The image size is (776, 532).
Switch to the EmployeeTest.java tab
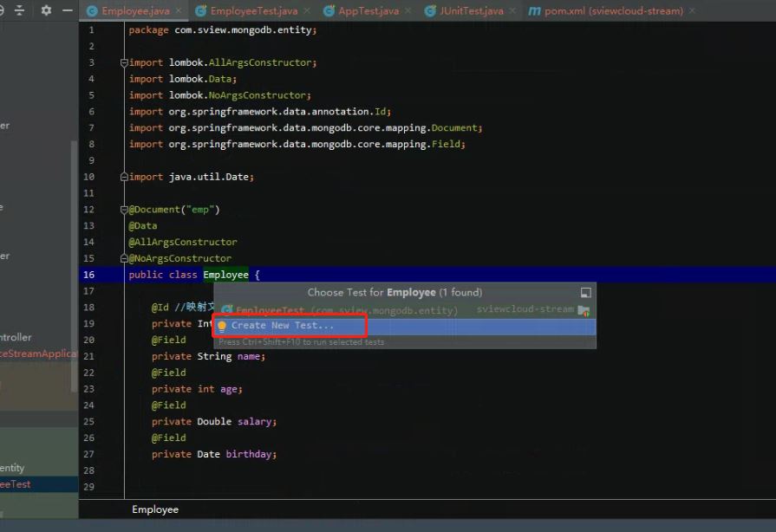pos(253,11)
